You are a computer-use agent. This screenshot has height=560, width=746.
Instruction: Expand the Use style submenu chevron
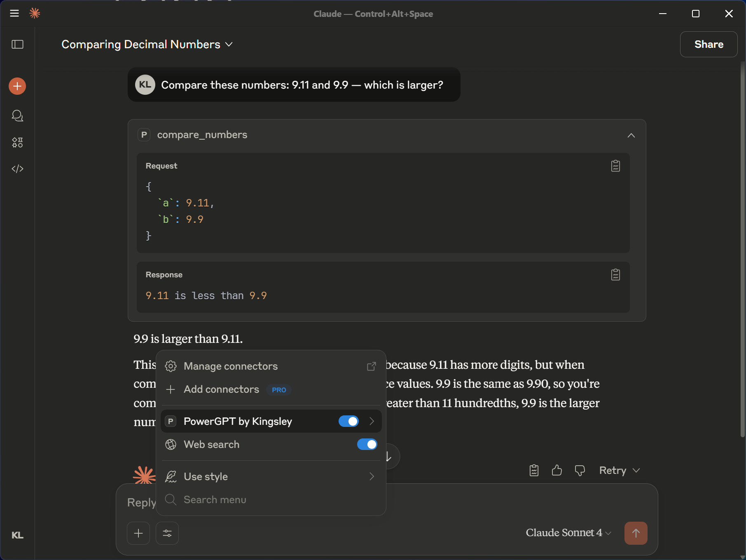[372, 477]
